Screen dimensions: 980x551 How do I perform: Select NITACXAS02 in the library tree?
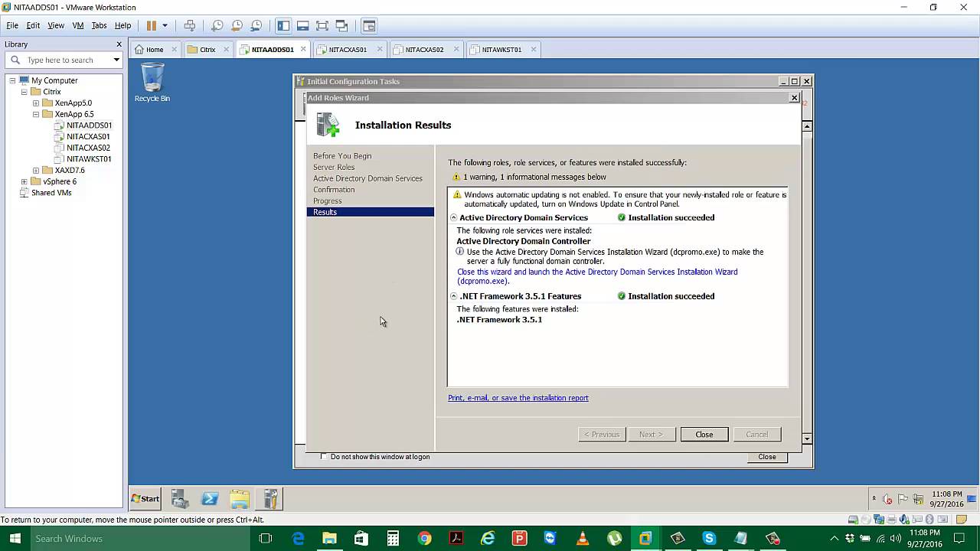(x=88, y=148)
